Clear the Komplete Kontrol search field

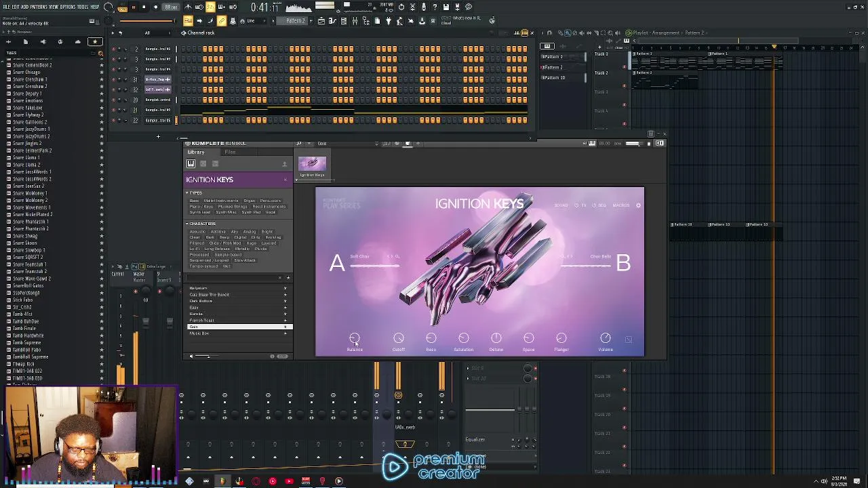pos(280,278)
